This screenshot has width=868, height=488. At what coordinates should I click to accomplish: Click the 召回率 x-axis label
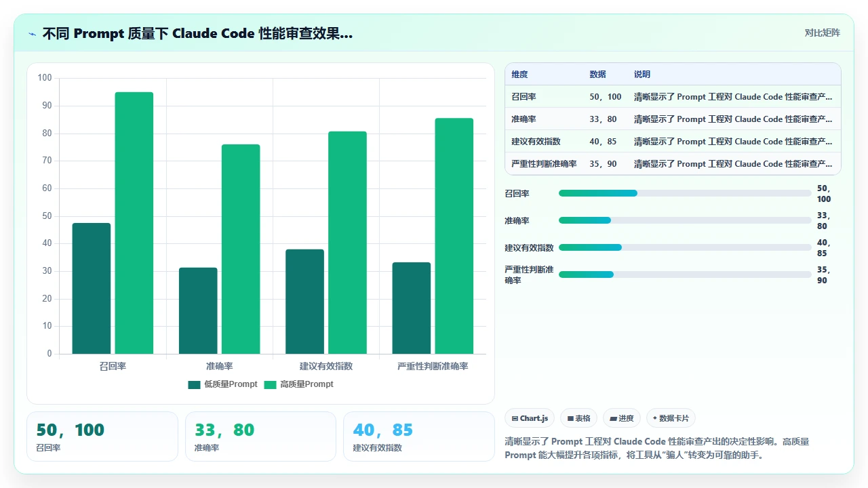pos(113,366)
